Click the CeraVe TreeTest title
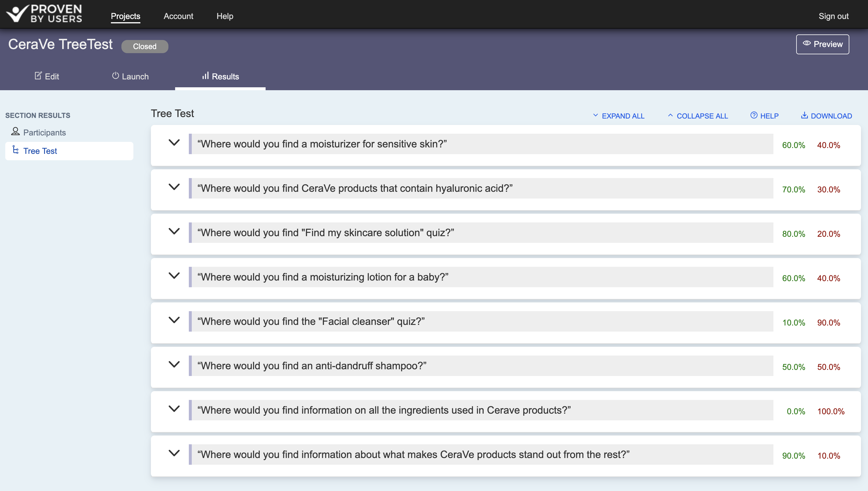The image size is (868, 491). [60, 44]
